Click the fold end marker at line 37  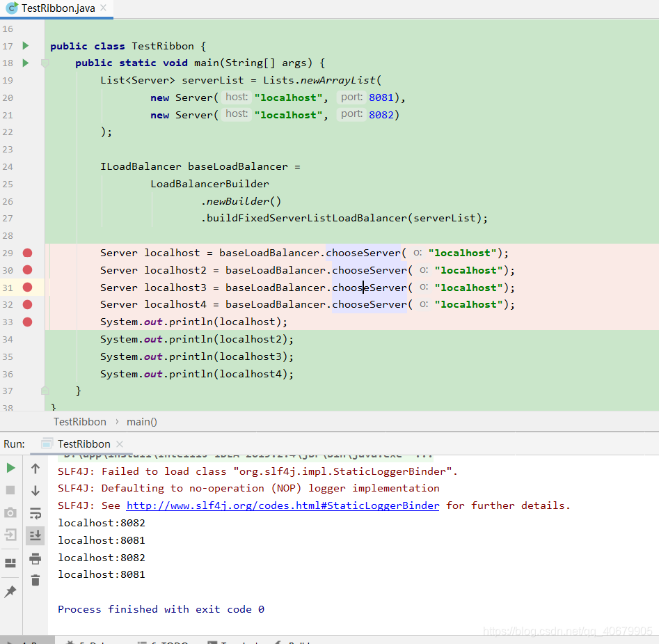pos(45,391)
